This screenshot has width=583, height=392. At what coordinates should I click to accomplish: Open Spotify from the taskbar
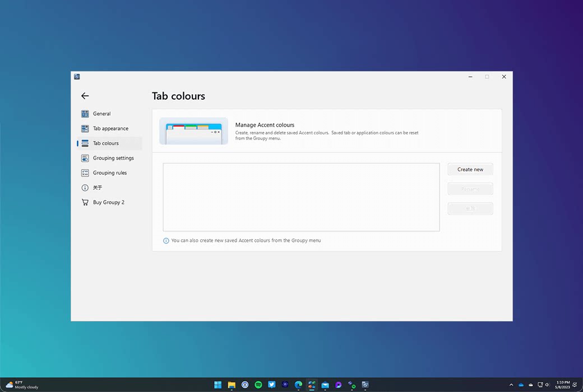(x=258, y=385)
